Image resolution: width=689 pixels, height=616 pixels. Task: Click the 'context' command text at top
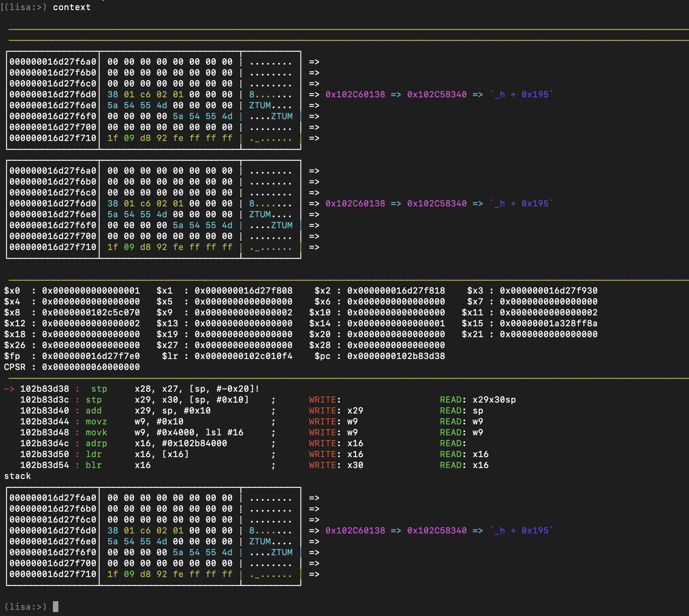(72, 7)
